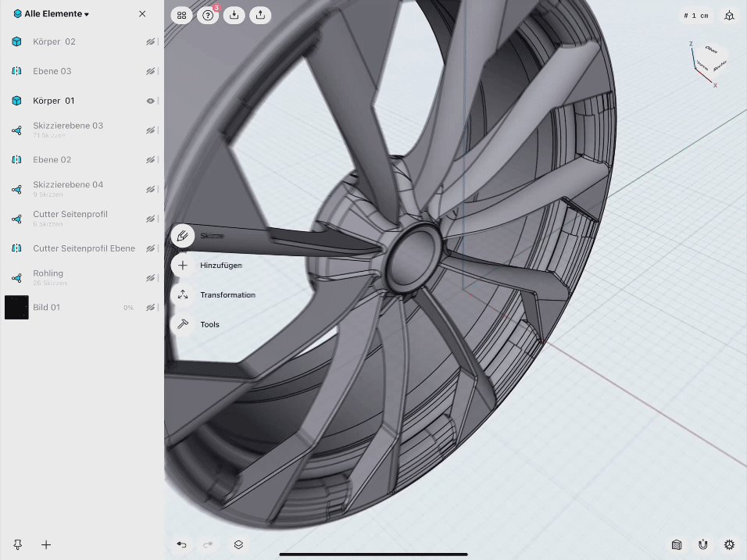The image size is (747, 560).
Task: Select the Cutter Seitenprofil text label
Action: (x=70, y=214)
